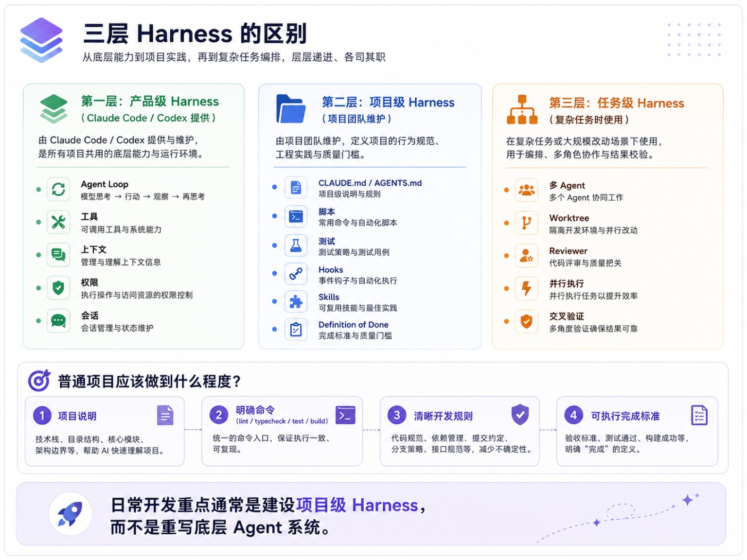Click the 上下文 label
The image size is (747, 560).
tap(93, 249)
